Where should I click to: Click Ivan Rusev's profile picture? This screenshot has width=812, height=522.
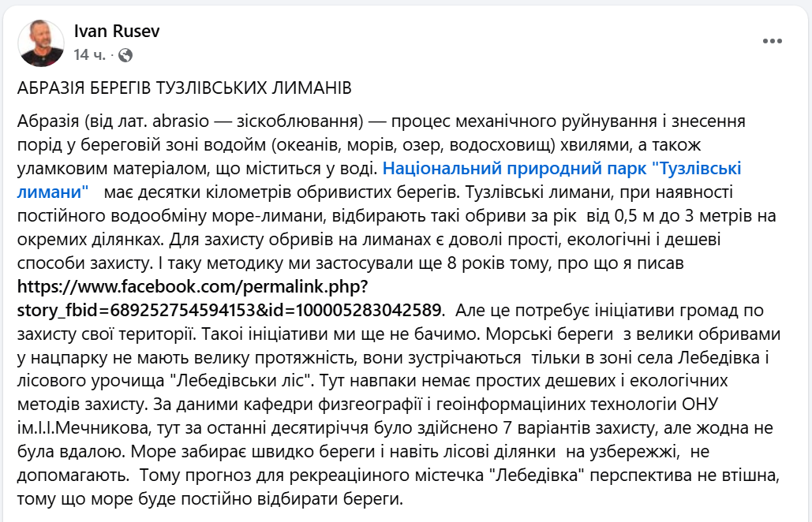point(41,43)
